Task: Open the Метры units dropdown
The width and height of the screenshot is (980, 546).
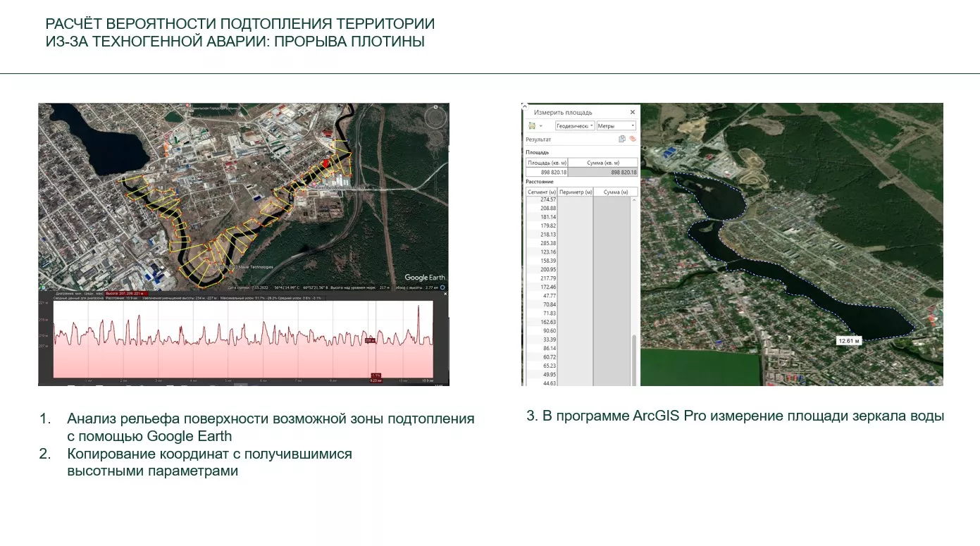Action: click(616, 126)
